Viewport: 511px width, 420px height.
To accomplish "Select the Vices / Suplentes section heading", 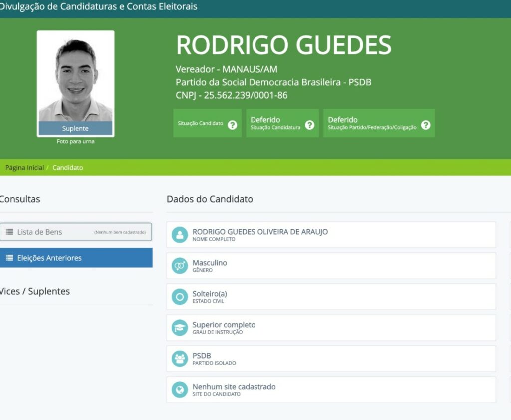I will [35, 291].
